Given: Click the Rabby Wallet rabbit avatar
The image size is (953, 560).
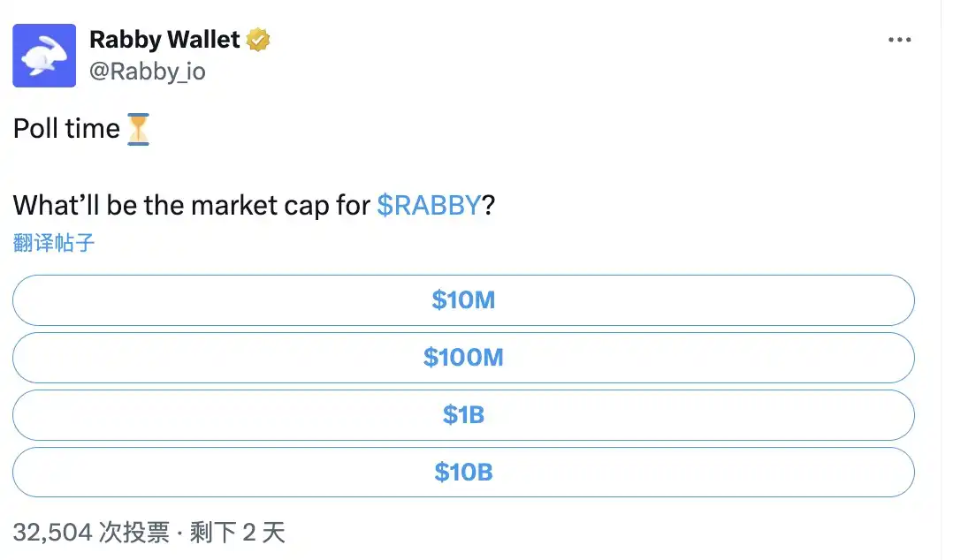Looking at the screenshot, I should [44, 56].
